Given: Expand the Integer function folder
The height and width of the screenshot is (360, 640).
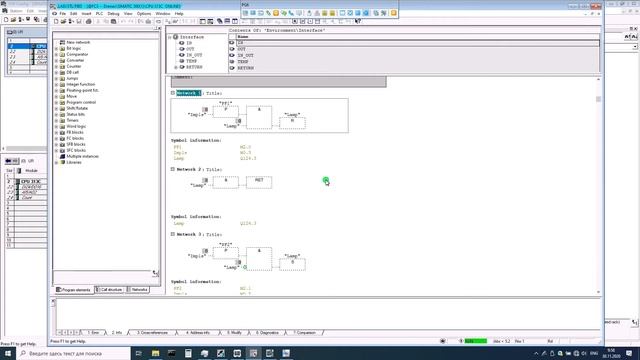Looking at the screenshot, I should coord(56,84).
